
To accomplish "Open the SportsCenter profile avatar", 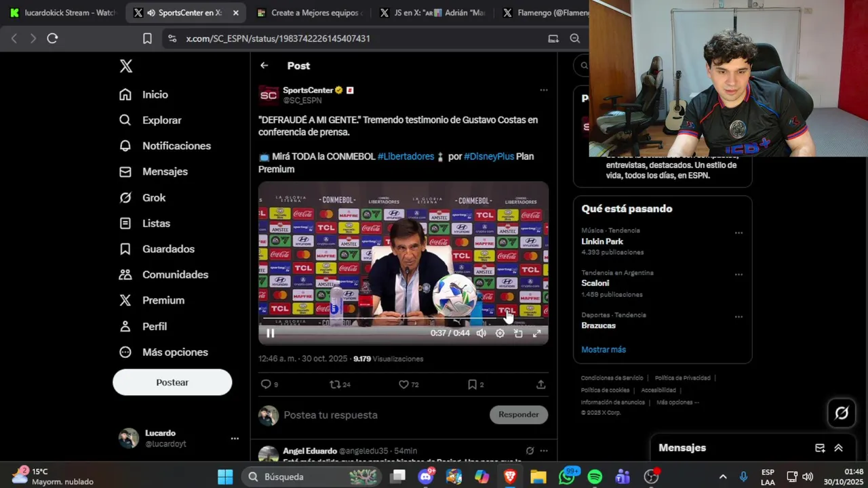I will pyautogui.click(x=269, y=96).
